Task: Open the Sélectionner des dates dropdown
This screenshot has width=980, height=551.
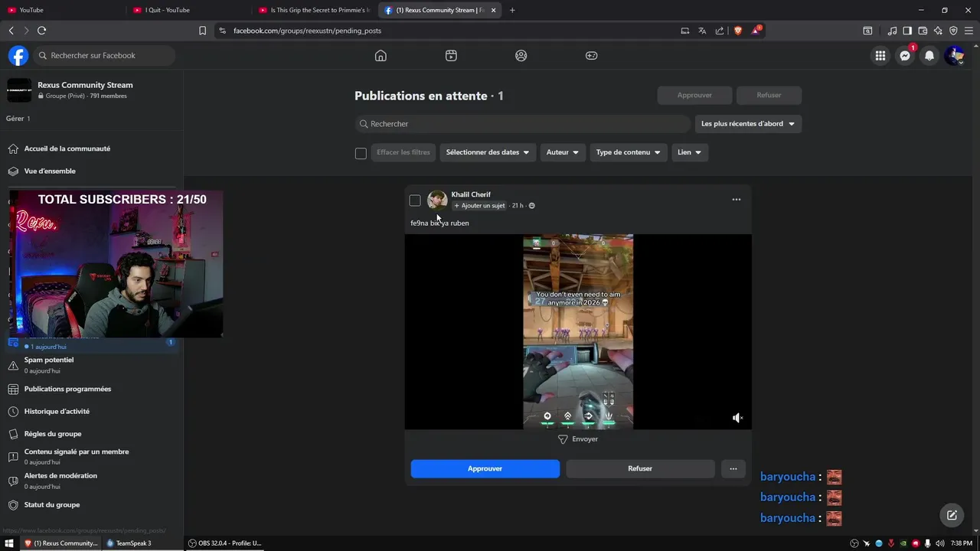Action: (x=487, y=152)
